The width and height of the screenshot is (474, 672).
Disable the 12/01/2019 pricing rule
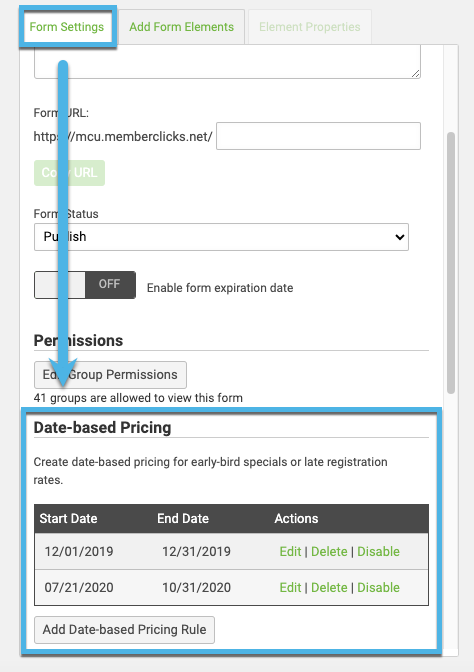(x=378, y=552)
